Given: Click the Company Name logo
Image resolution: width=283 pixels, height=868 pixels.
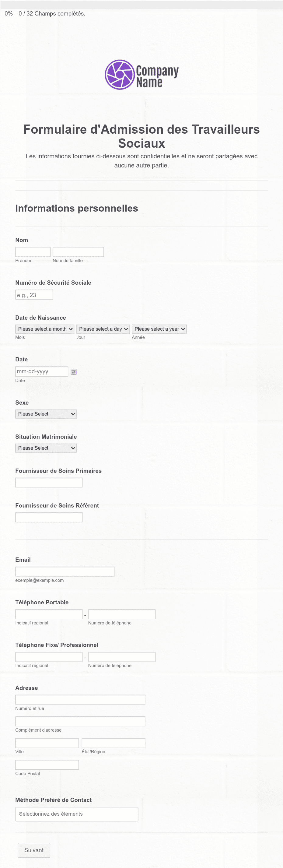Looking at the screenshot, I should tap(141, 75).
